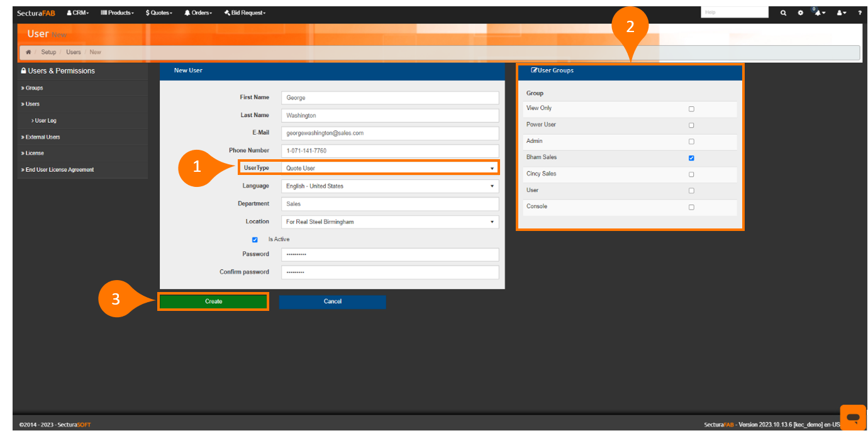Image resolution: width=868 pixels, height=433 pixels.
Task: Open the UserType dropdown
Action: (x=389, y=168)
